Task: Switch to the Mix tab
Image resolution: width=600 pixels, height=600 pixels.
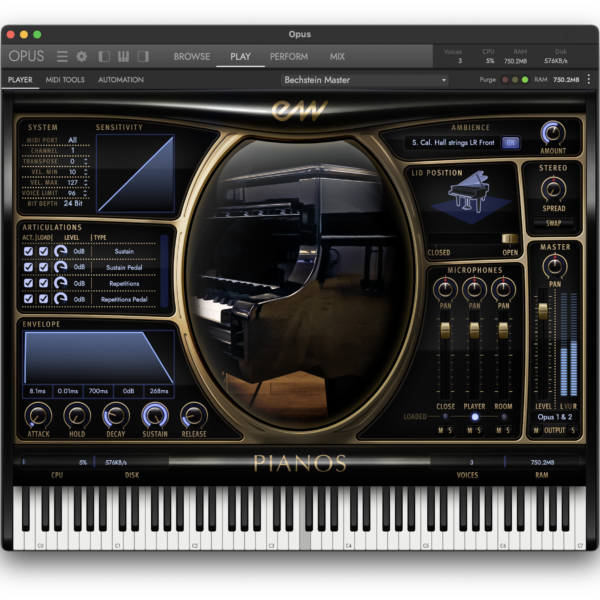Action: [x=337, y=57]
